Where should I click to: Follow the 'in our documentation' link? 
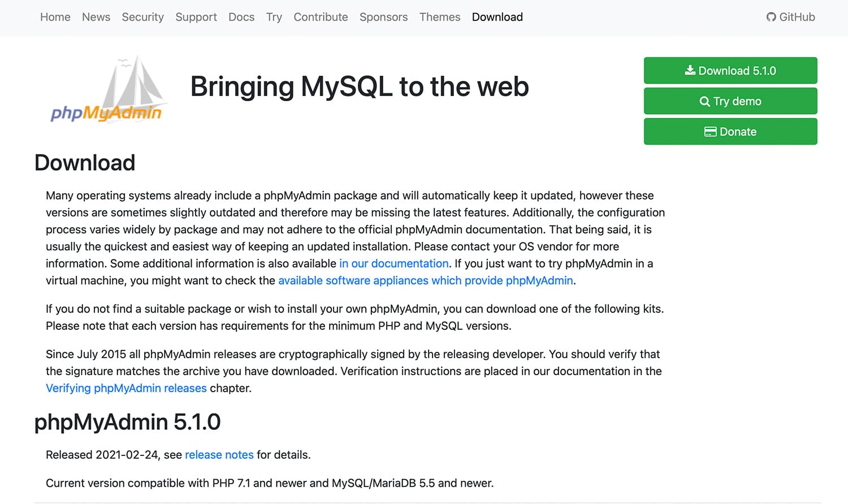pyautogui.click(x=393, y=263)
